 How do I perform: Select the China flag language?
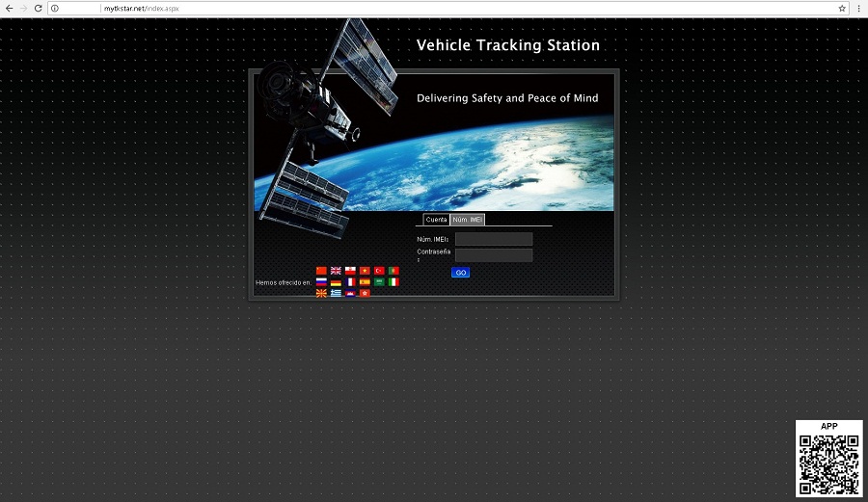321,271
